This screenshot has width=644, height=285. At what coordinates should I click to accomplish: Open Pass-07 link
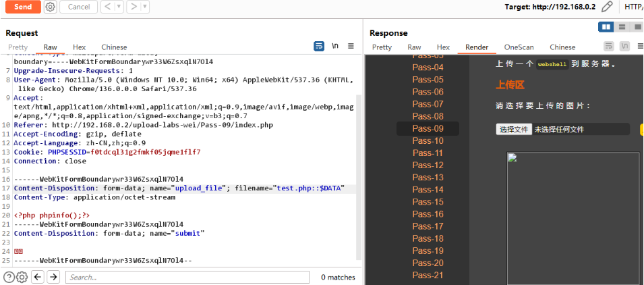(x=428, y=104)
